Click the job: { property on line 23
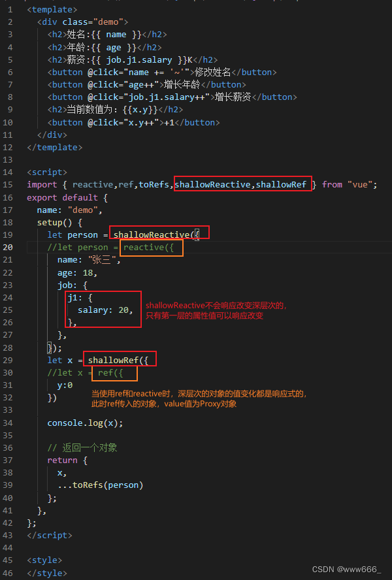Image resolution: width=392 pixels, height=580 pixels. [x=72, y=285]
